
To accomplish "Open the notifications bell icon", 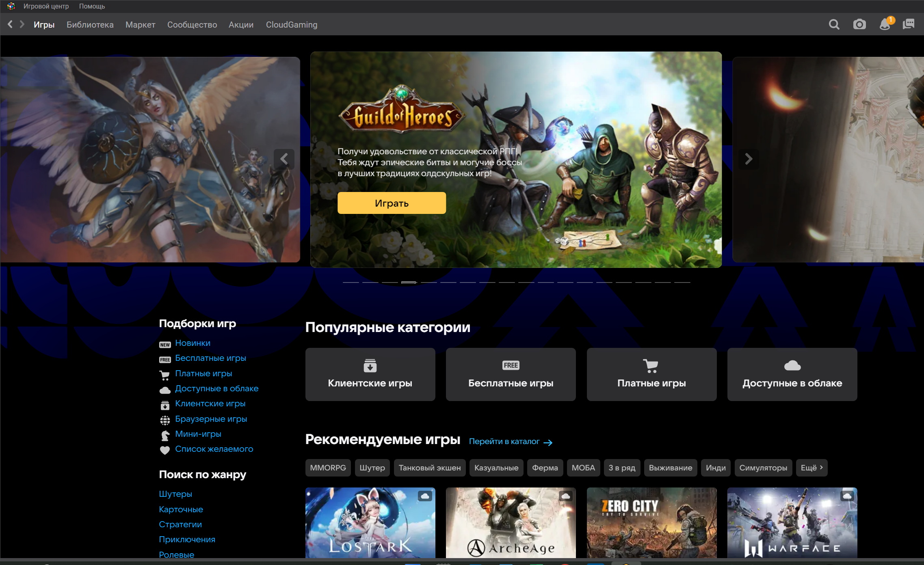I will point(885,24).
